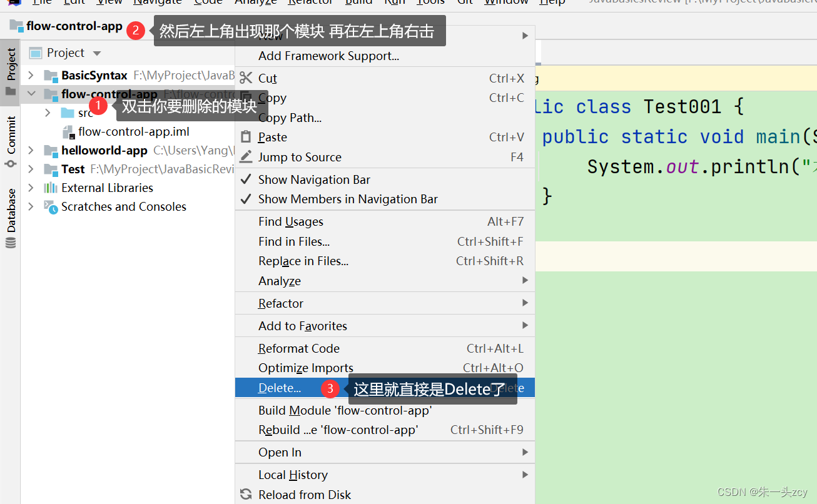Open the Local History submenu
This screenshot has width=817, height=504.
tap(385, 475)
